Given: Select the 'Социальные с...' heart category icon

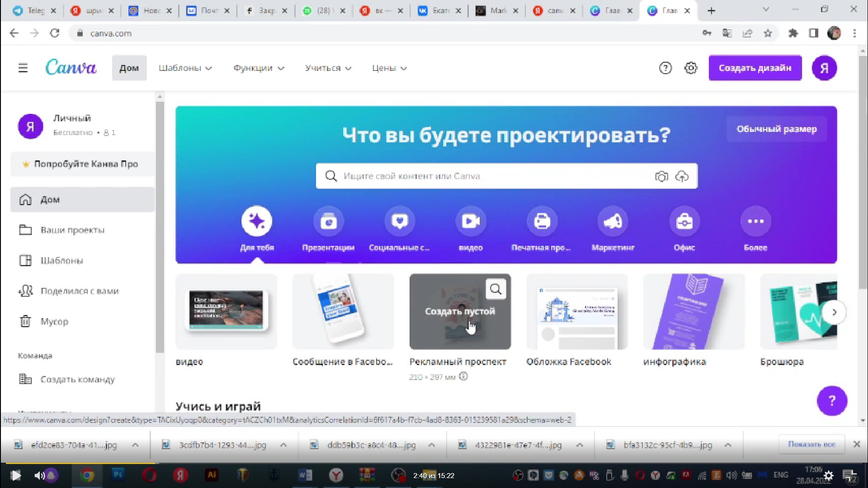Looking at the screenshot, I should [400, 221].
